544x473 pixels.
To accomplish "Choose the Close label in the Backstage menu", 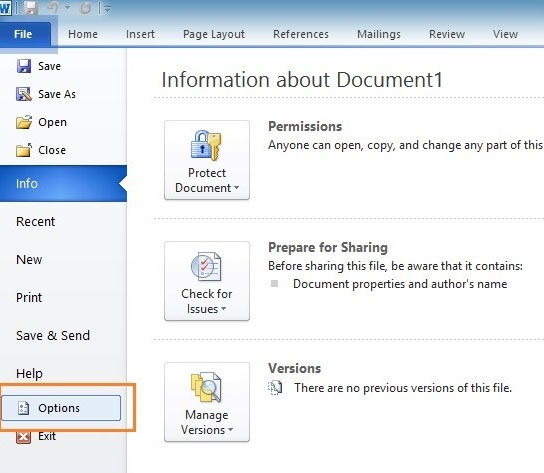I will 52,150.
